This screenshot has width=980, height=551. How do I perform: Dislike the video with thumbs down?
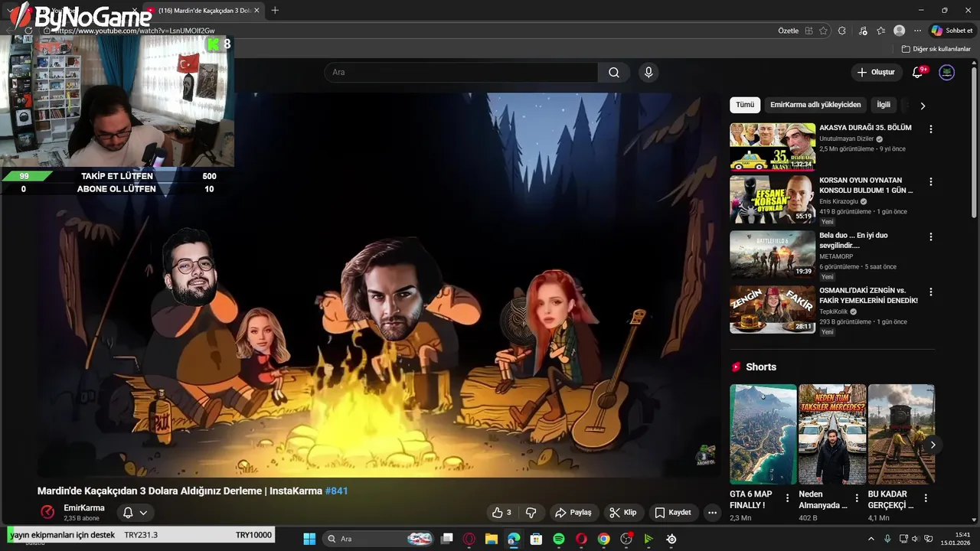[x=531, y=513]
